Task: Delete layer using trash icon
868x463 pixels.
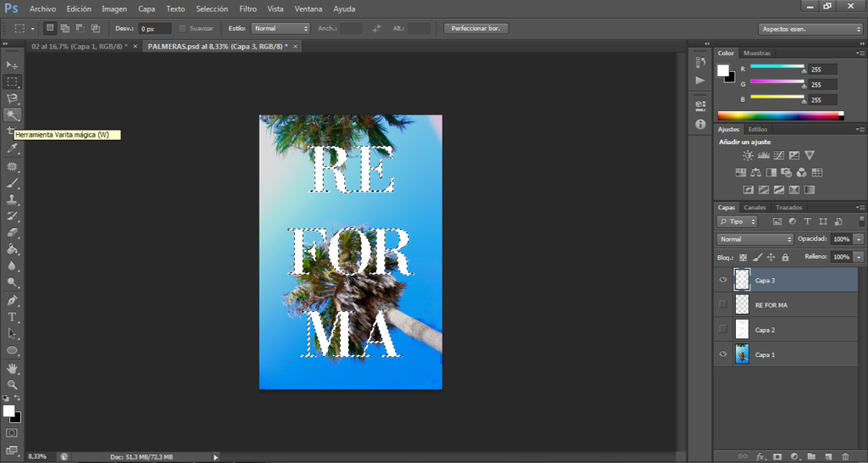Action: [x=845, y=456]
